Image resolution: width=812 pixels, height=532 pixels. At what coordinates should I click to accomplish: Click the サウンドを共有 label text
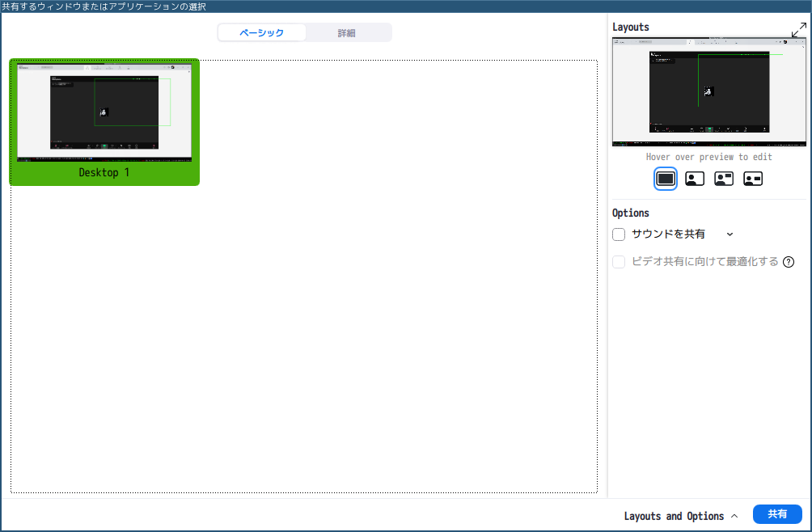[x=668, y=234]
